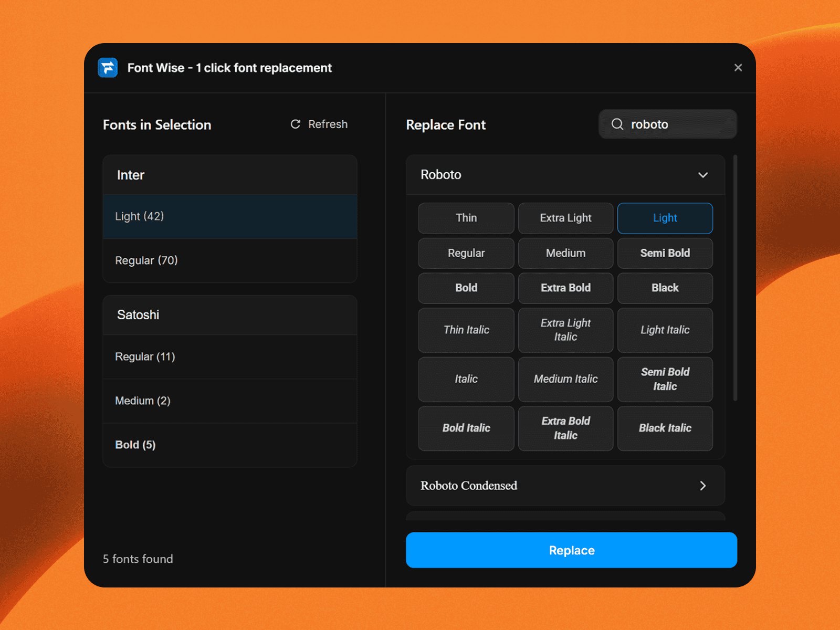Screen dimensions: 840x630
Task: Select the Extra Light weight
Action: pos(565,218)
